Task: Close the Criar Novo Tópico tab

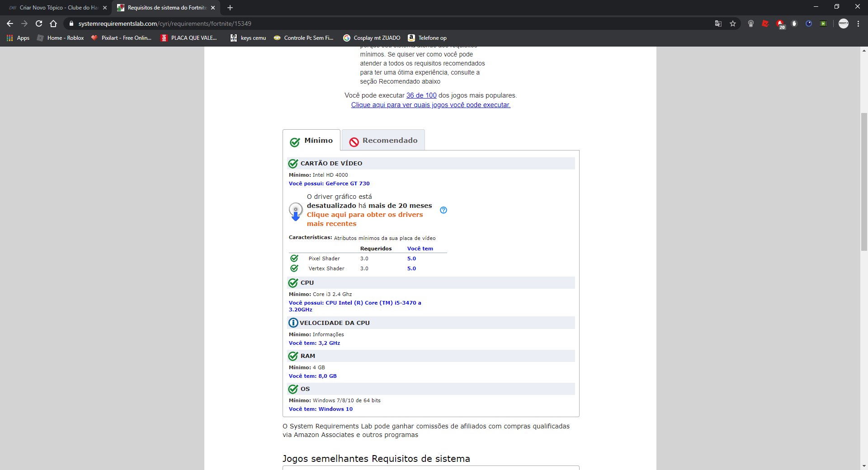Action: click(x=105, y=8)
